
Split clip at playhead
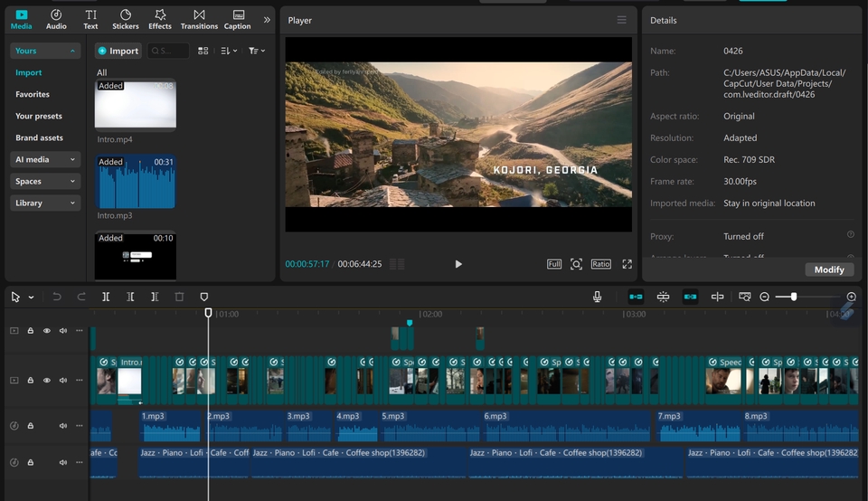[106, 297]
